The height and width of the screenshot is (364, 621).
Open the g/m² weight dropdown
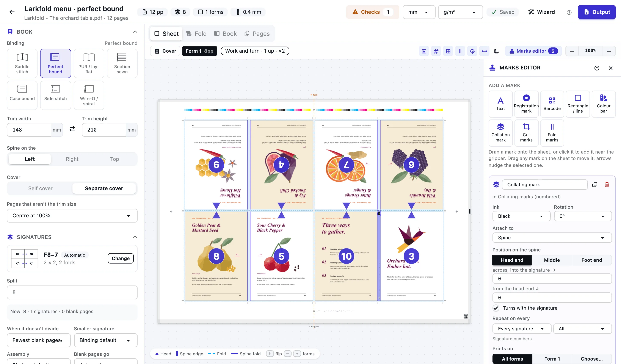click(460, 12)
